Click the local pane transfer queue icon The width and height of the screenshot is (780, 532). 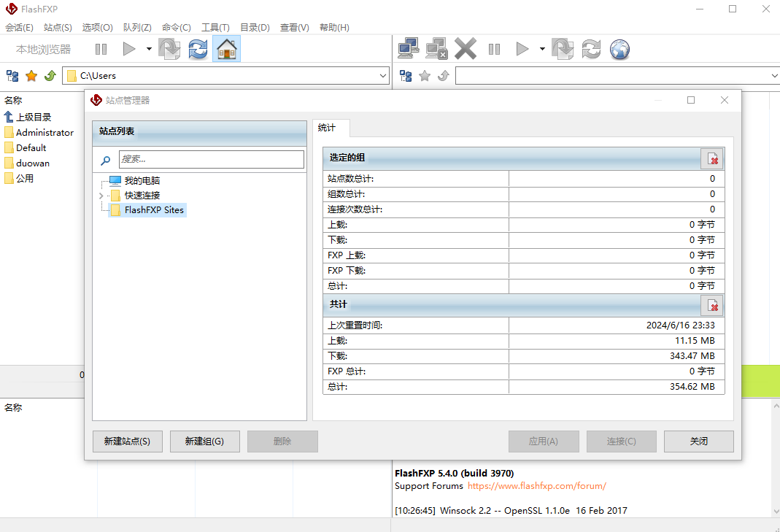point(169,49)
